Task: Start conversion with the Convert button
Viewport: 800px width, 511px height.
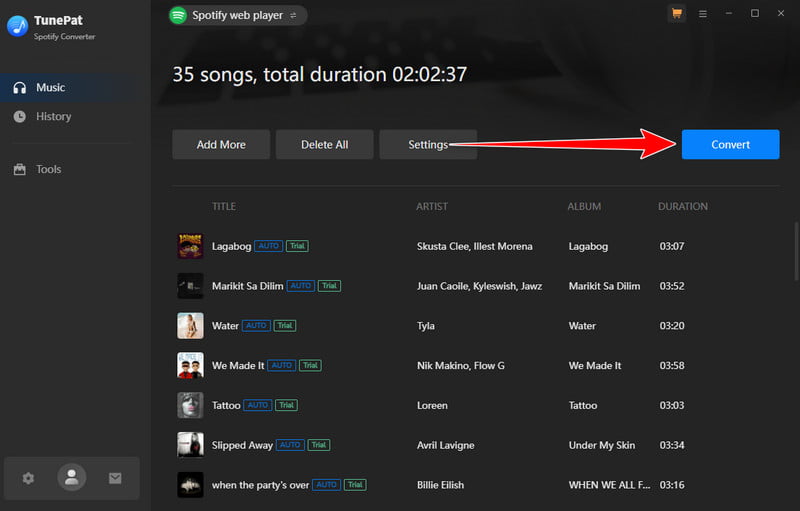Action: tap(730, 144)
